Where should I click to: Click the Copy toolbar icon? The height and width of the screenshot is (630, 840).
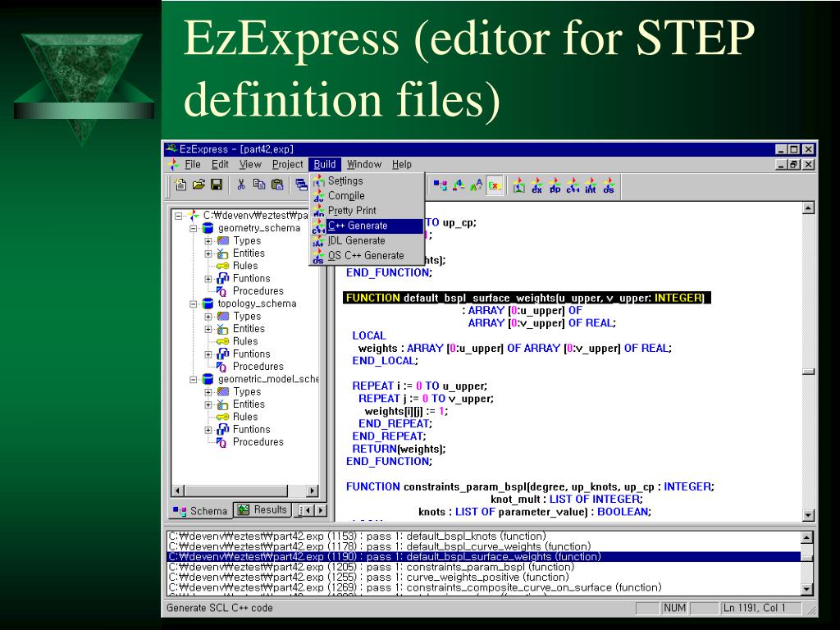pos(259,185)
